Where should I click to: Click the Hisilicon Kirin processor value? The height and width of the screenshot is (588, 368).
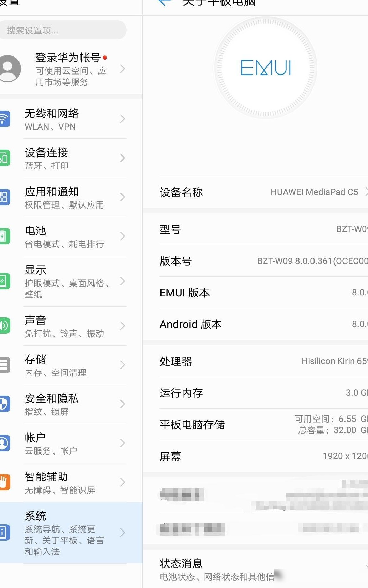335,361
